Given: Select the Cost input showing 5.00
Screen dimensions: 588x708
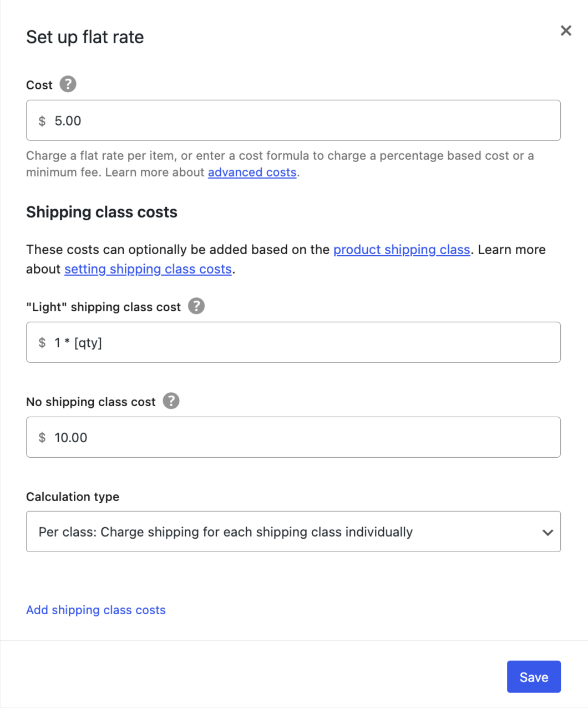Looking at the screenshot, I should point(222,120).
